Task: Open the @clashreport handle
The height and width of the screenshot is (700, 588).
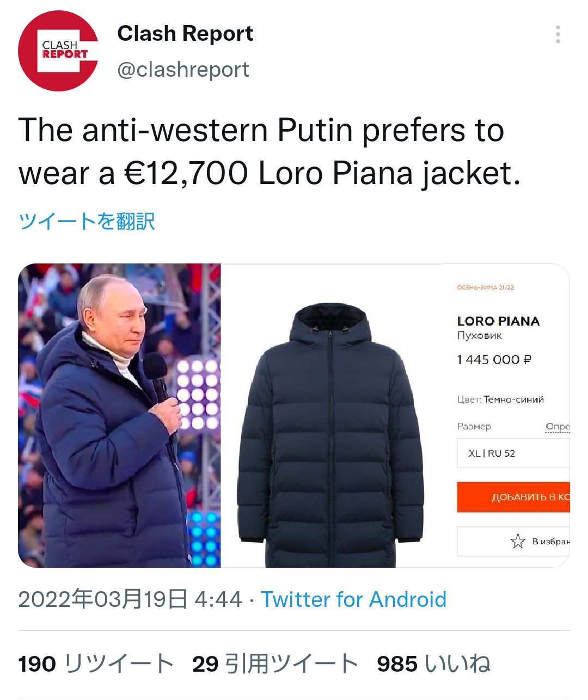Action: click(183, 70)
